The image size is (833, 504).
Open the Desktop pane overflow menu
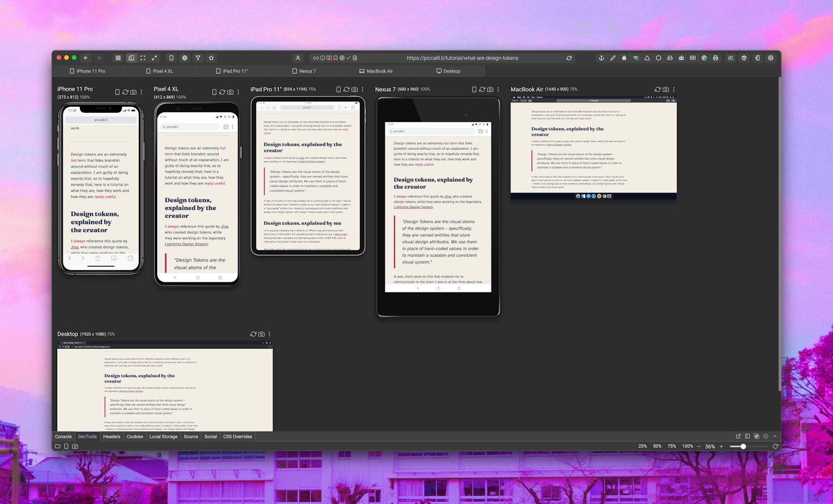[269, 334]
